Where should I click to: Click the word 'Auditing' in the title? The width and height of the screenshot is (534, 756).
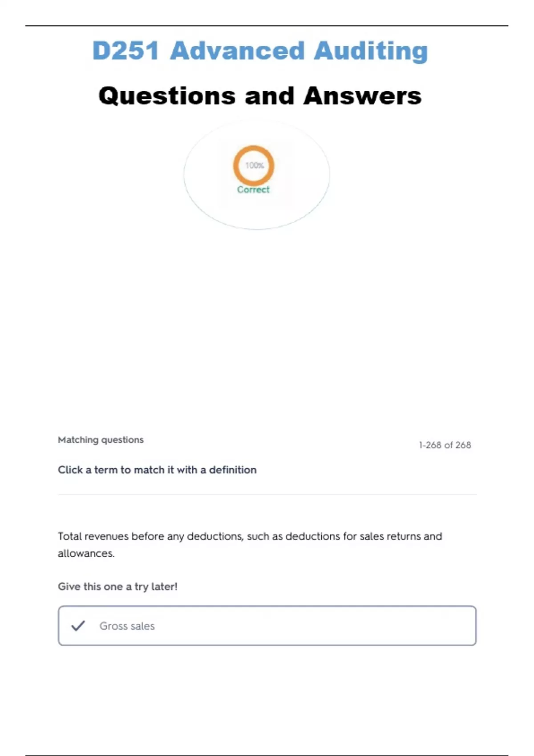pyautogui.click(x=371, y=51)
